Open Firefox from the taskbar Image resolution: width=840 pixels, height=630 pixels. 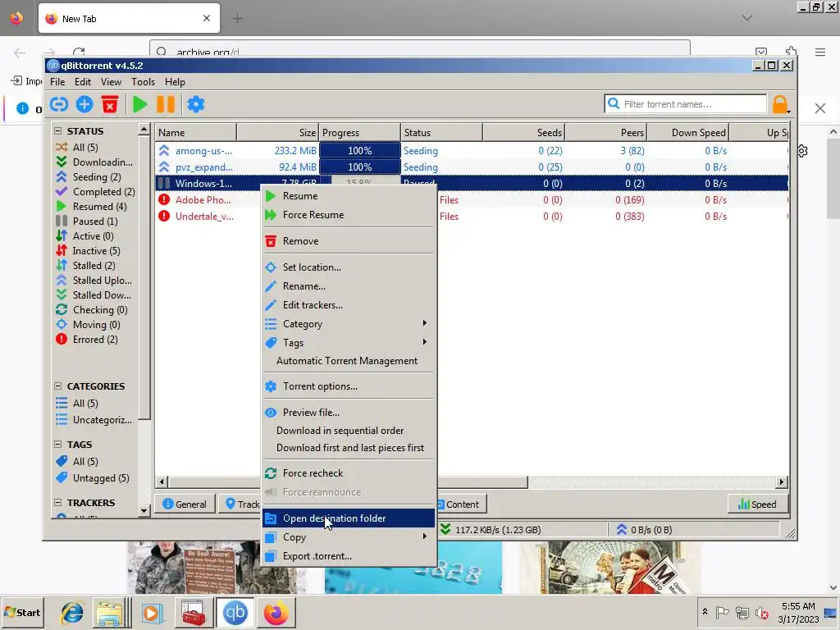[276, 612]
